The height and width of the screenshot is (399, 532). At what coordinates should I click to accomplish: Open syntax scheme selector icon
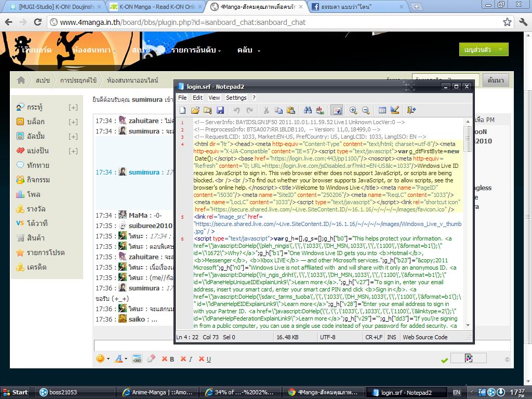[382, 110]
